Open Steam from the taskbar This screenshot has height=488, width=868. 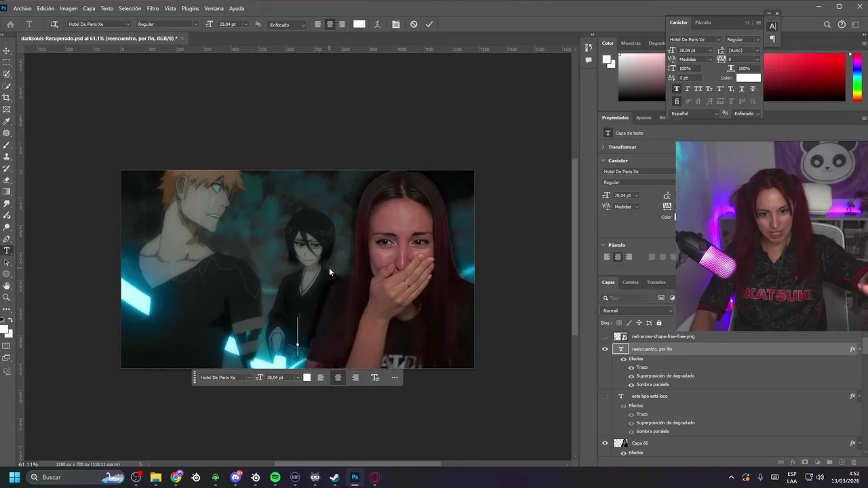[x=334, y=477]
